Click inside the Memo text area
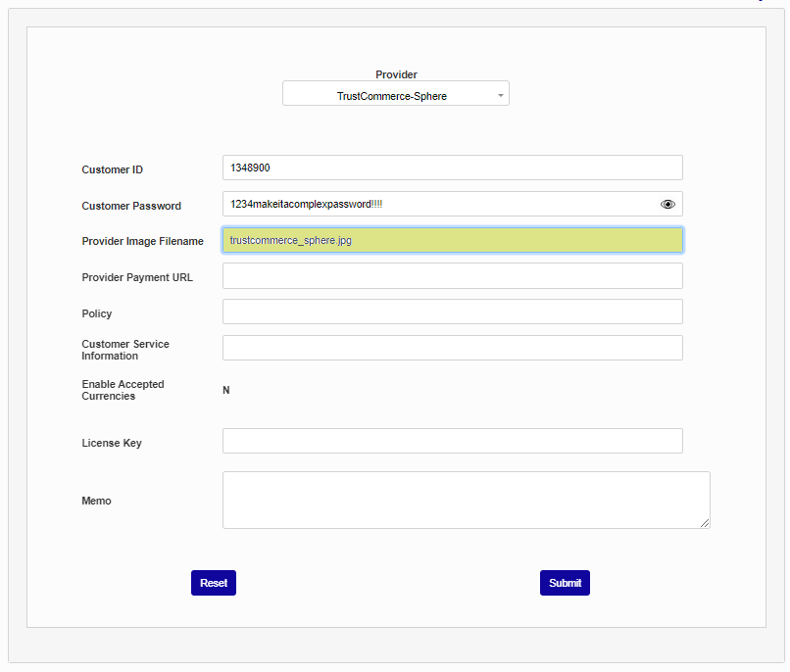This screenshot has height=672, width=790. click(x=465, y=500)
